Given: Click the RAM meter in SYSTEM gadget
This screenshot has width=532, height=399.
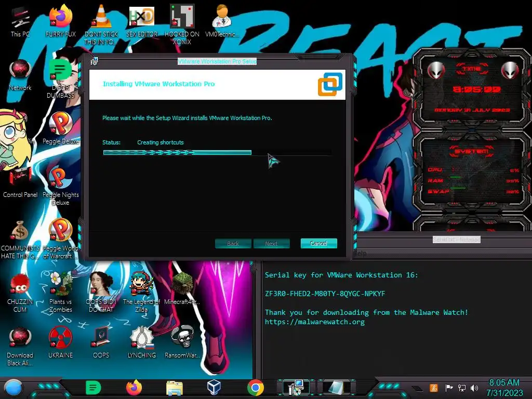Looking at the screenshot, I should click(473, 180).
